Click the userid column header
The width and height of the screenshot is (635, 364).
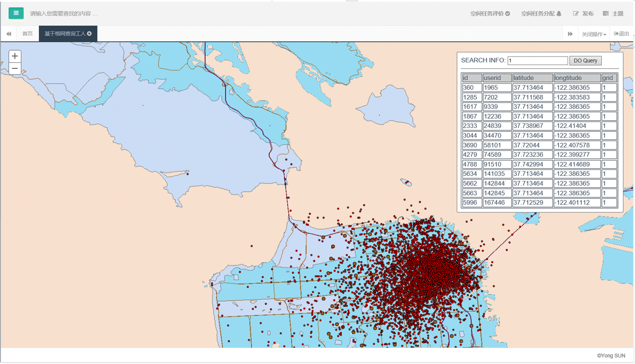coord(497,78)
